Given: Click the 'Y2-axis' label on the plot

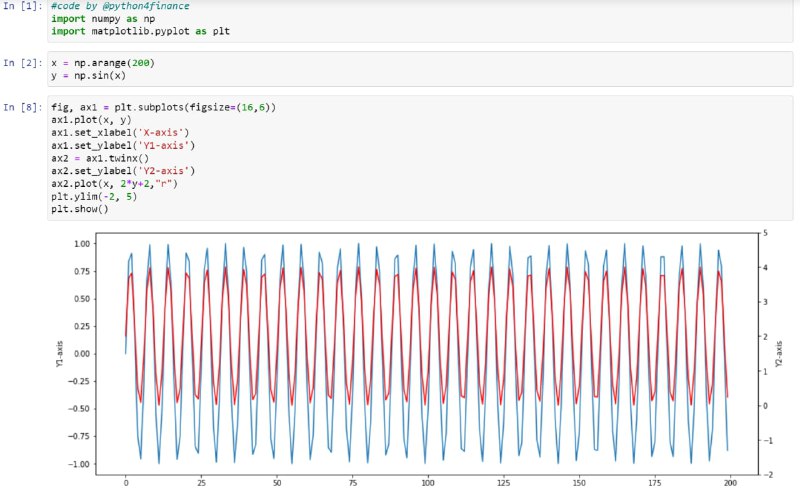Looking at the screenshot, I should (x=779, y=354).
